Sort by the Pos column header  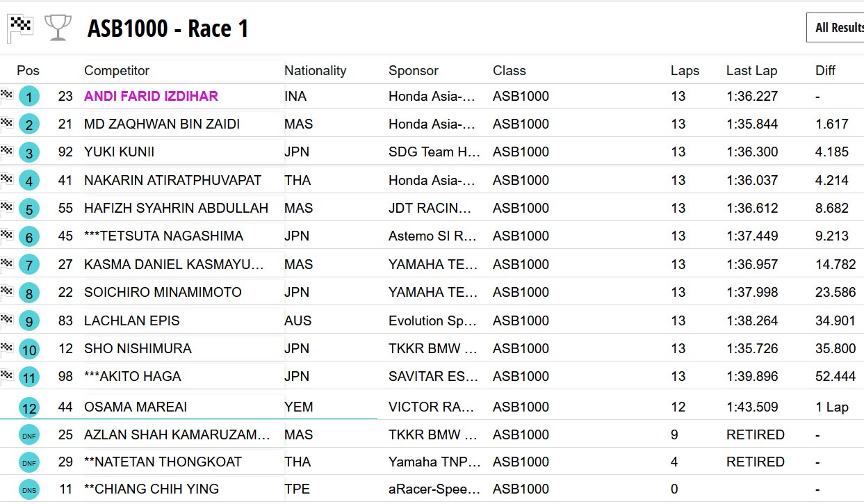[x=28, y=71]
